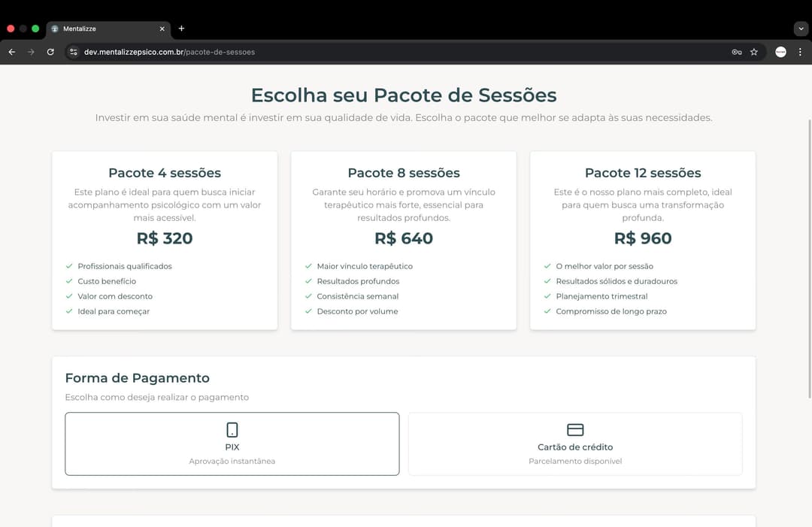Open the Chrome three-dot menu

(x=800, y=52)
